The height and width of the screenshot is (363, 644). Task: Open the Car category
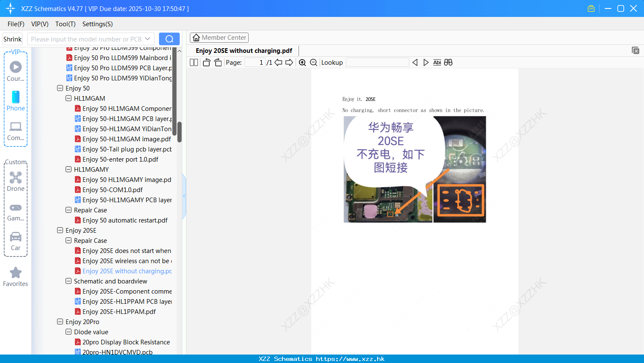(x=16, y=241)
